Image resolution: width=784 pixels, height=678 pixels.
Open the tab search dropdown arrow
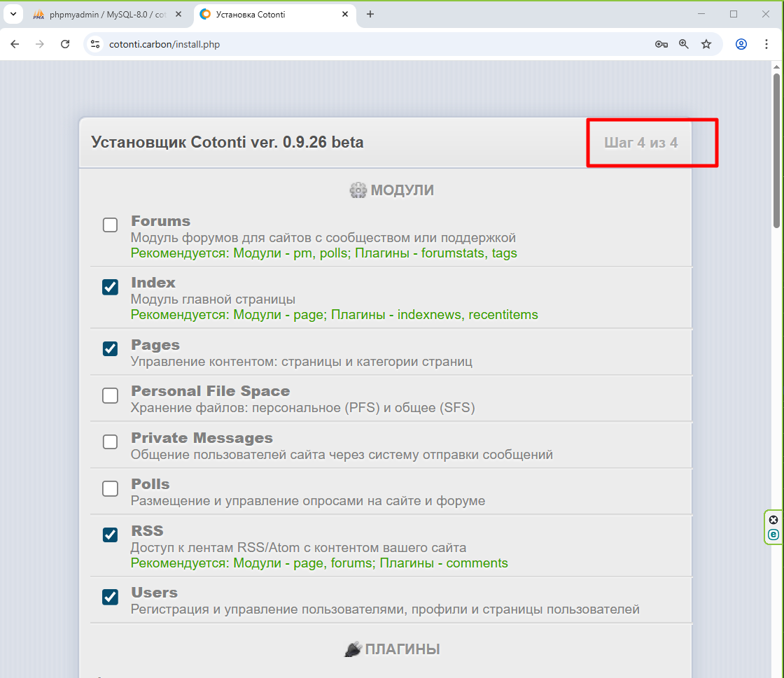coord(13,14)
